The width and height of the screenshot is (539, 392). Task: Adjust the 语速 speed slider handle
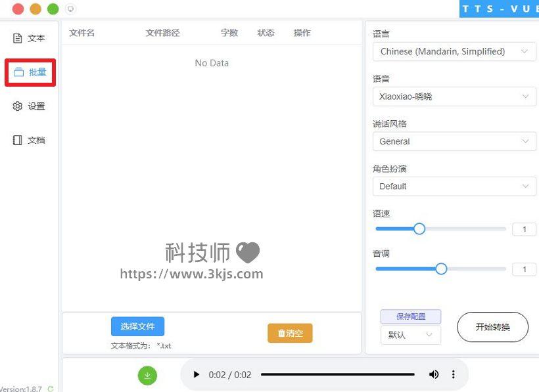click(419, 229)
